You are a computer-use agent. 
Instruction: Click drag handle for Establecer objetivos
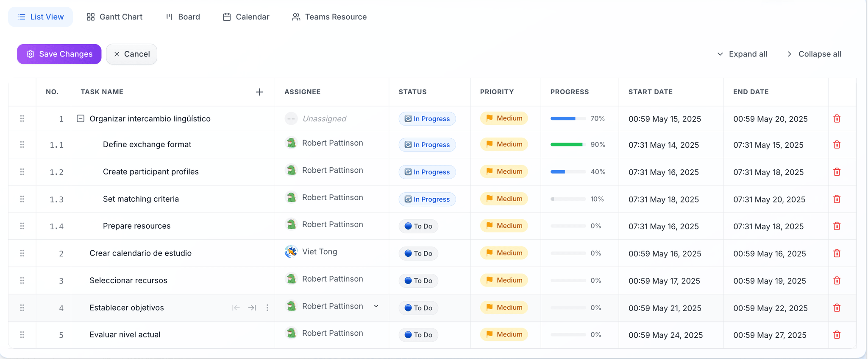click(22, 308)
